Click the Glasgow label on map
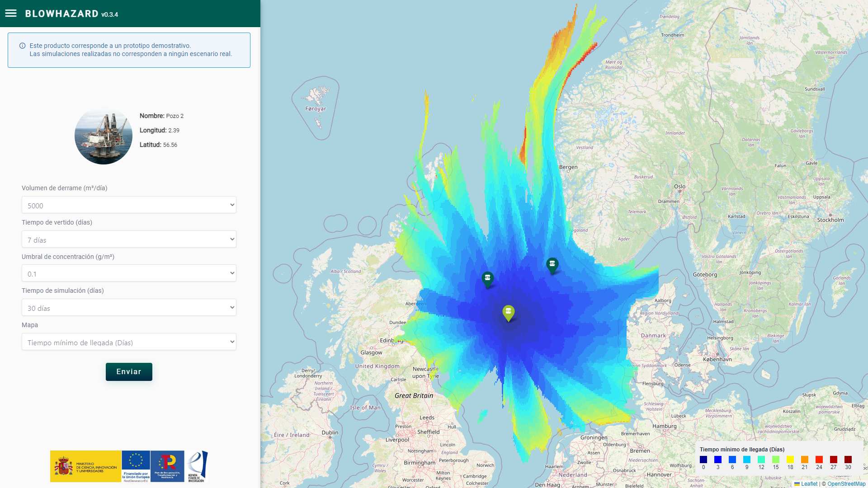Viewport: 868px width, 488px height. [371, 352]
